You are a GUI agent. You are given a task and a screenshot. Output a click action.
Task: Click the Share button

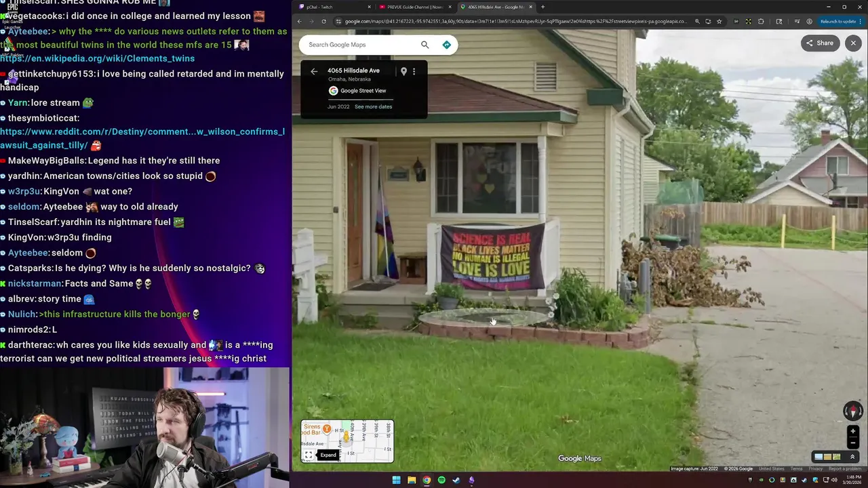820,43
